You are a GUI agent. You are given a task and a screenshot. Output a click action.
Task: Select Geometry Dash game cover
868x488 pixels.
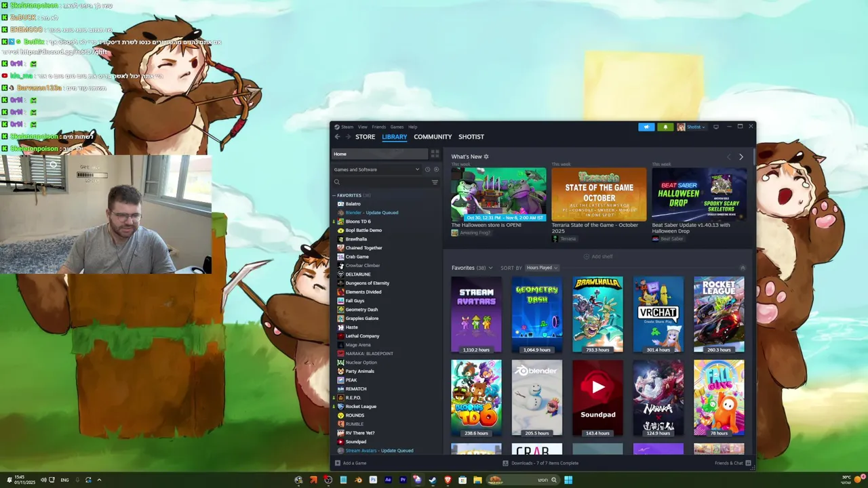[x=536, y=314]
